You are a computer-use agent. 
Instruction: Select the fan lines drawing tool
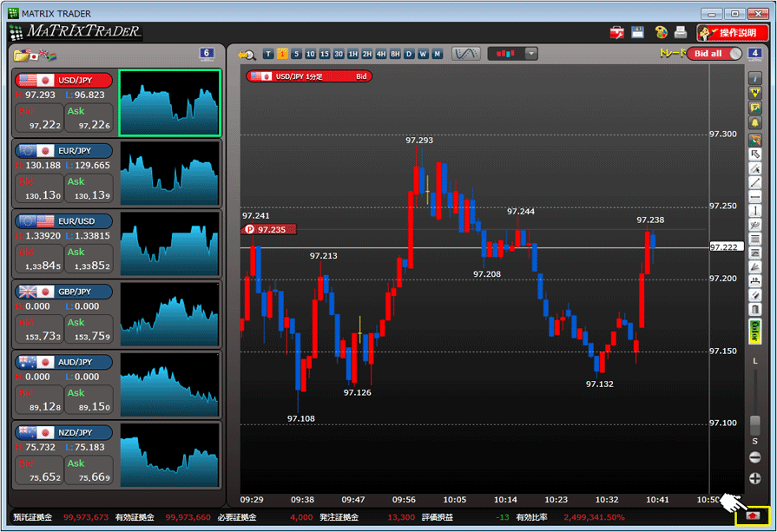tap(754, 226)
